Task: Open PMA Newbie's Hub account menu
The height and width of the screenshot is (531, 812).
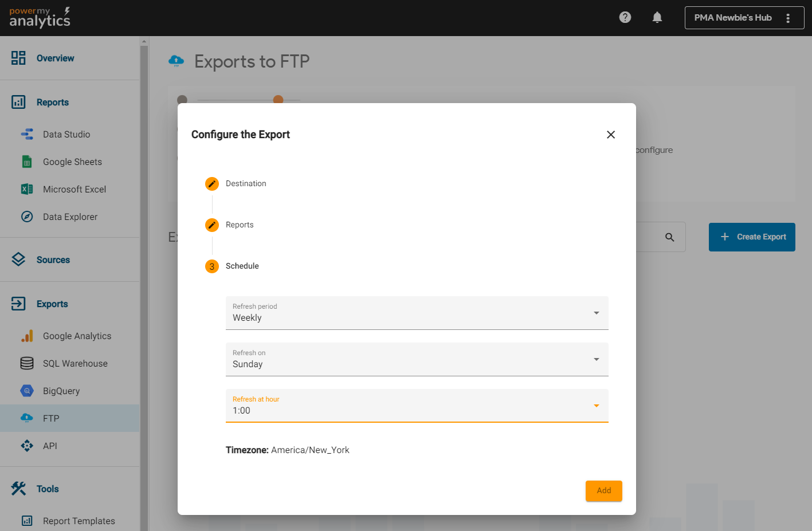Action: 744,18
